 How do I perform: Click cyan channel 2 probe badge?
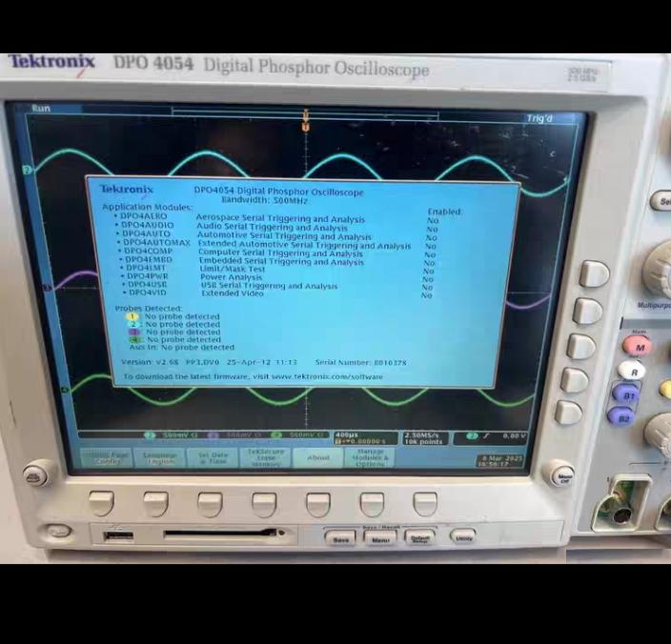pyautogui.click(x=134, y=324)
